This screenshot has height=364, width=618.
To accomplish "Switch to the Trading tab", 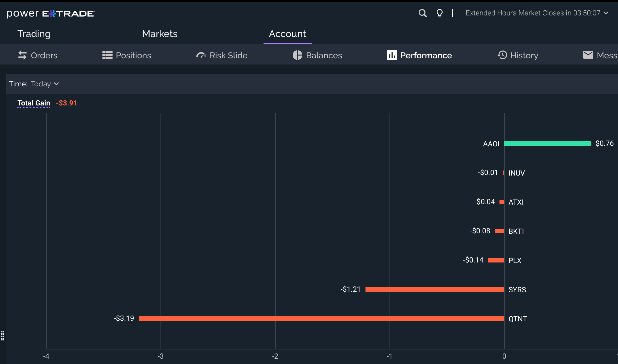I will click(34, 34).
